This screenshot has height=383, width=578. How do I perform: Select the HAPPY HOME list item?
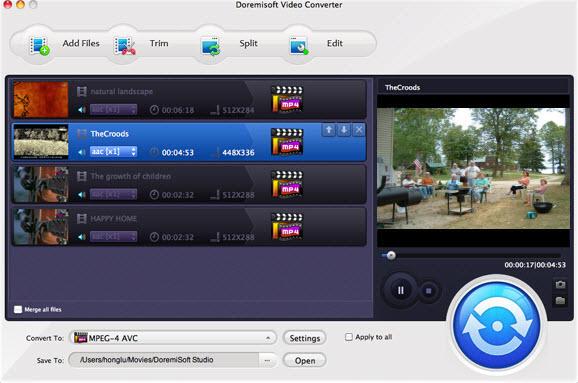pos(189,227)
